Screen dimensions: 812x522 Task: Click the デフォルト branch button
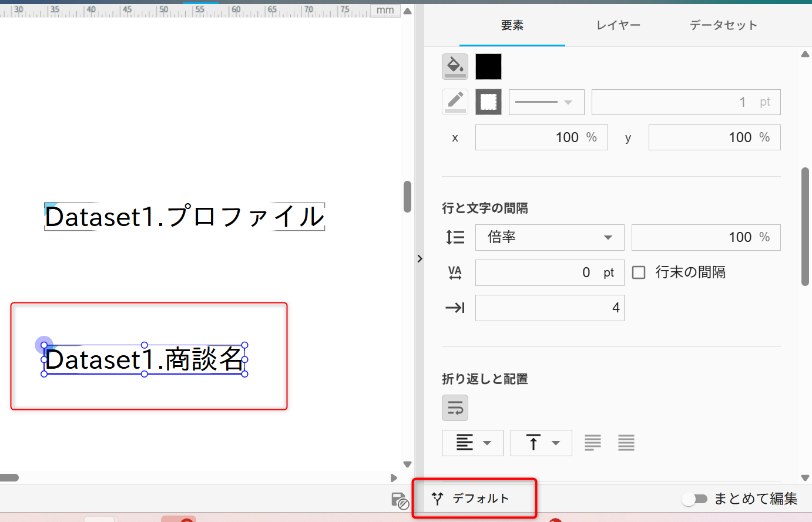(x=470, y=499)
